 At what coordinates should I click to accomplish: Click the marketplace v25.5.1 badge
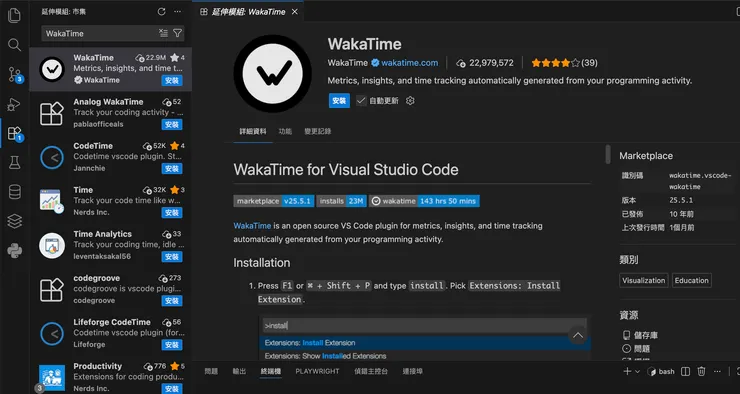pyautogui.click(x=274, y=201)
